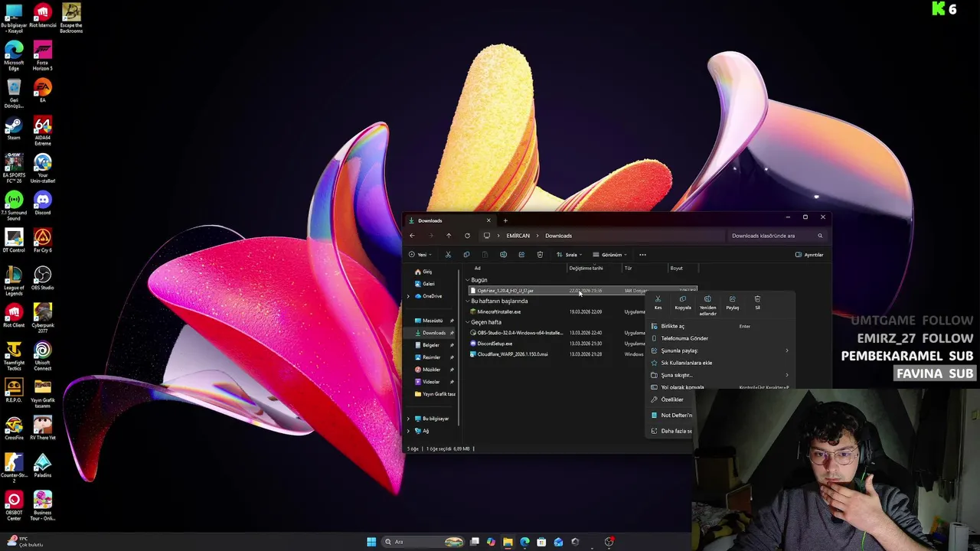Open Discord desktop shortcut
980x551 pixels.
click(x=42, y=202)
